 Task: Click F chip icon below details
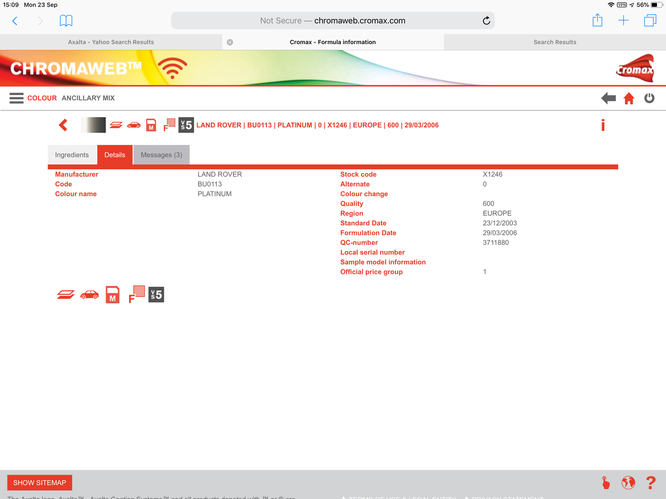pyautogui.click(x=136, y=294)
